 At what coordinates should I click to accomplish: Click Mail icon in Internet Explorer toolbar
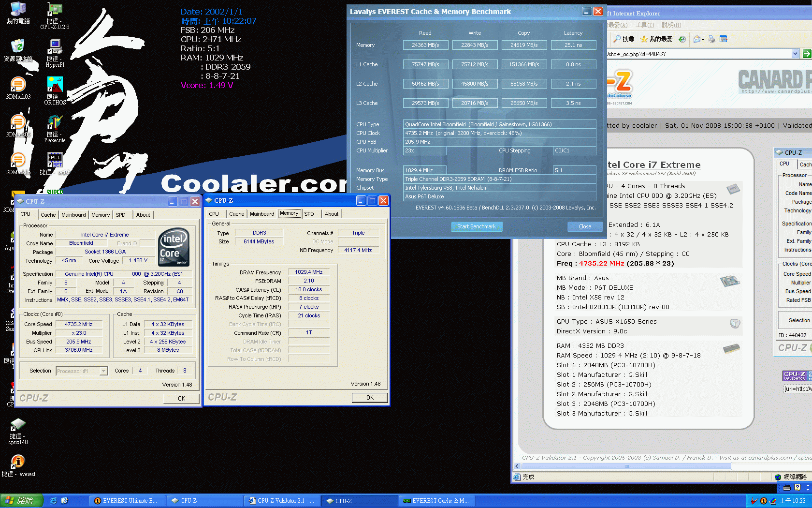tap(696, 39)
